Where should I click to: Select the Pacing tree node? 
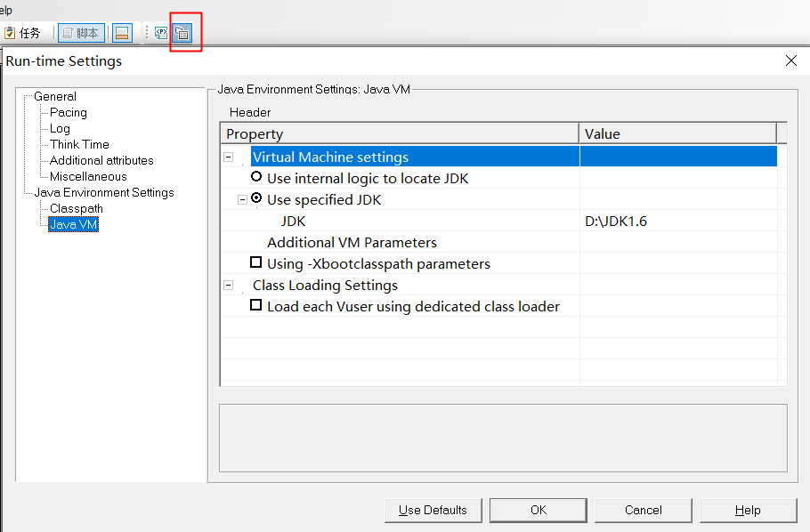[x=69, y=113]
